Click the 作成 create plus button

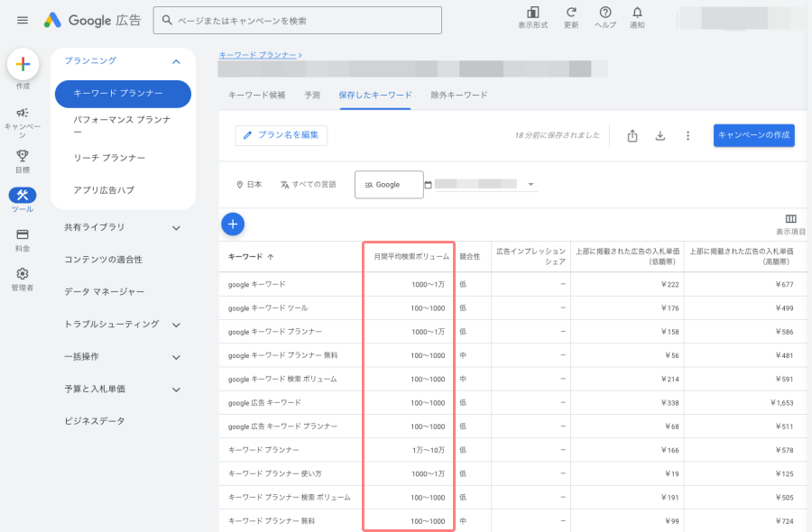tap(23, 64)
